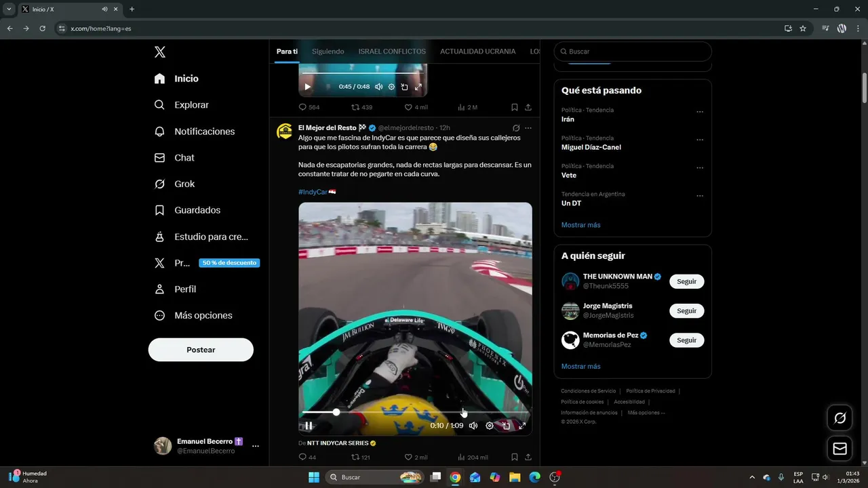The height and width of the screenshot is (488, 868).
Task: Repost the post with 439 reposts
Action: 361,107
